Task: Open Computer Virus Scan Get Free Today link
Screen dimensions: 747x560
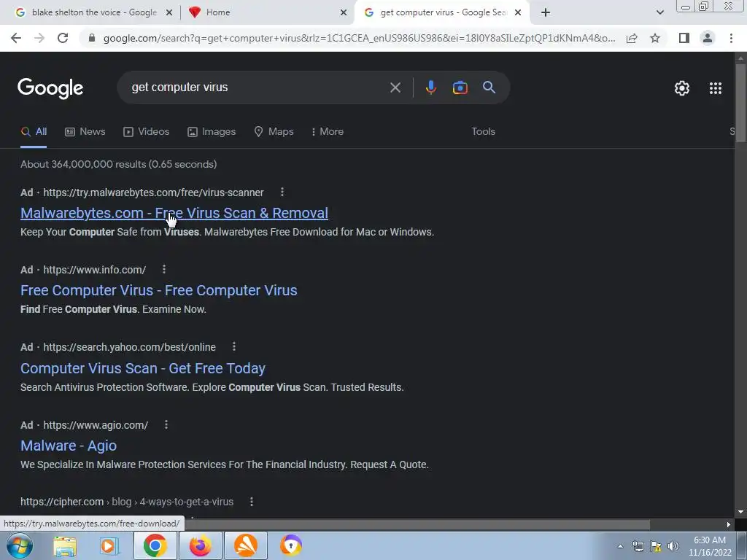Action: click(142, 368)
